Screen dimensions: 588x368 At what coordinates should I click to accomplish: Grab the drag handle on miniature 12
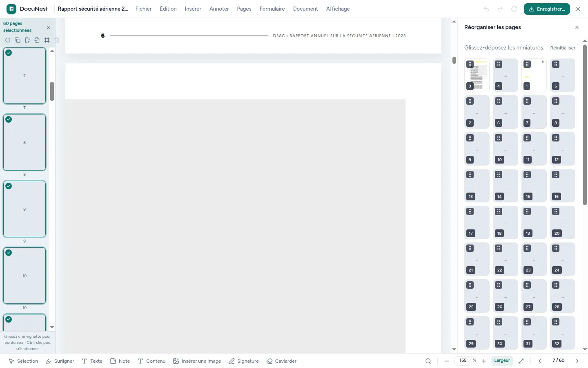tap(556, 138)
